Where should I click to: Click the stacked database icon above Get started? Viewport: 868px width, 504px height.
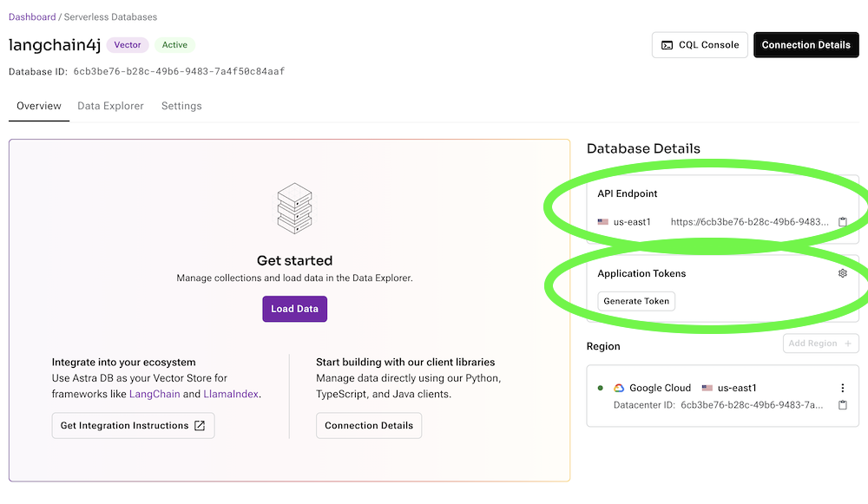[x=294, y=208]
